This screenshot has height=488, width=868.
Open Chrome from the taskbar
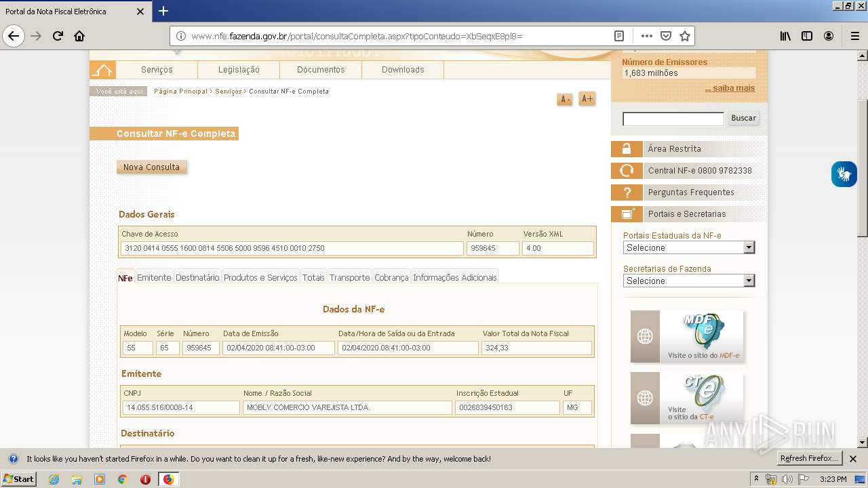point(122,479)
